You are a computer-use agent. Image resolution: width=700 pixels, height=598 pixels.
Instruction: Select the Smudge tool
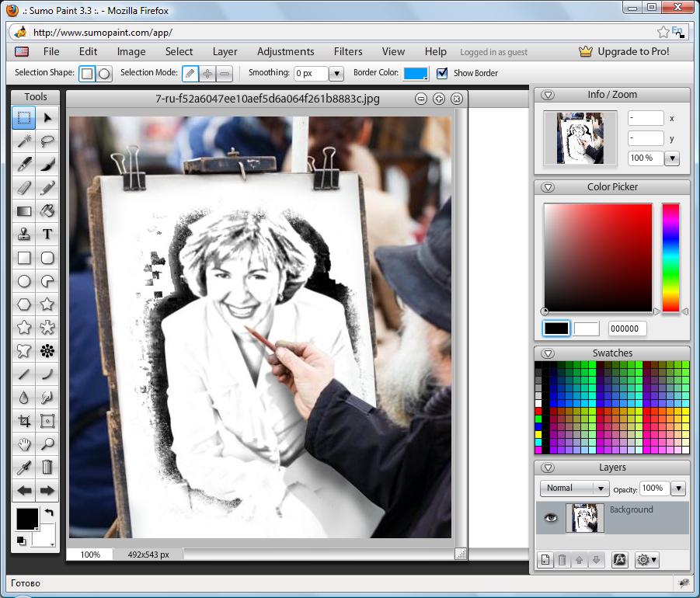tap(47, 397)
